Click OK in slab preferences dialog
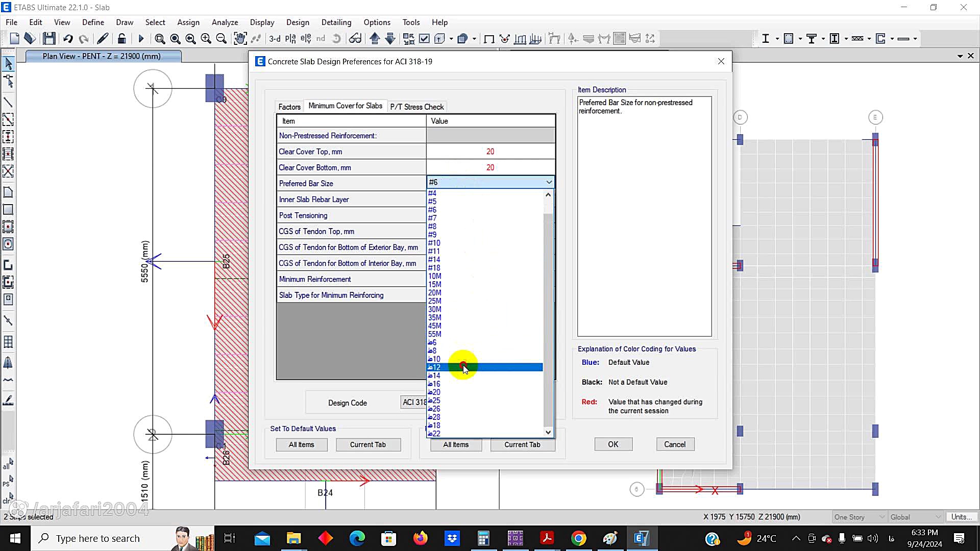 [613, 444]
